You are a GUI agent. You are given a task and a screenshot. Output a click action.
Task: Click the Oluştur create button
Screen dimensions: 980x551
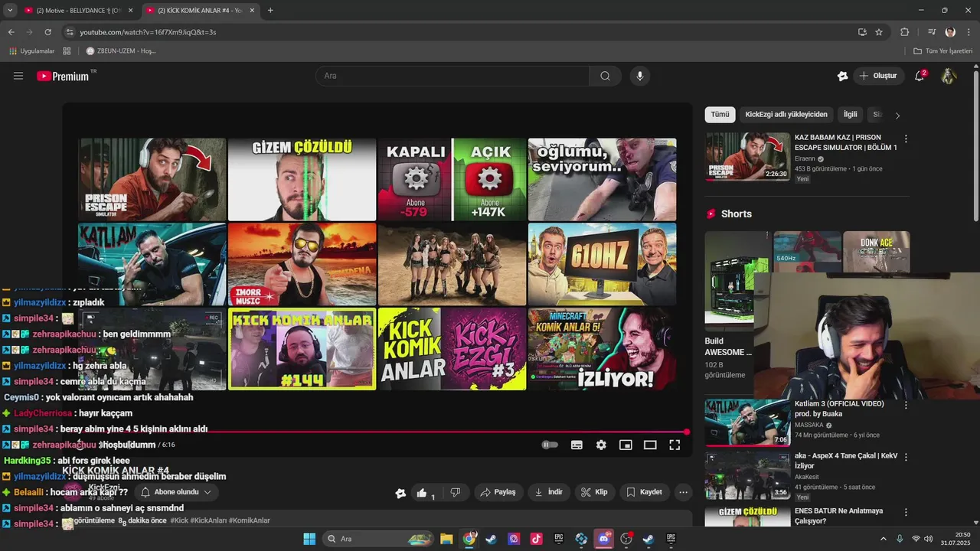878,76
